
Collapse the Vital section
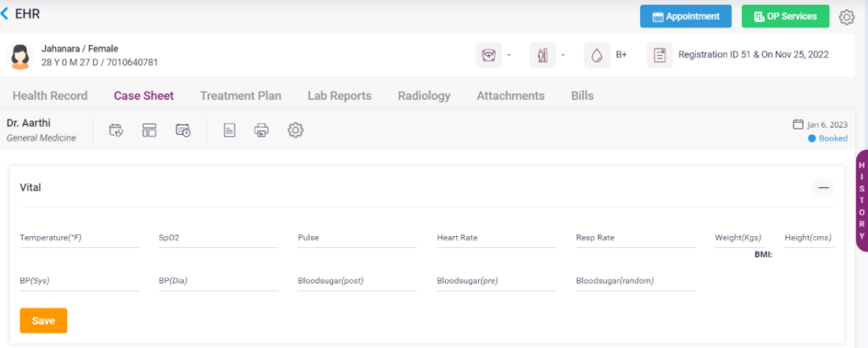coord(822,188)
